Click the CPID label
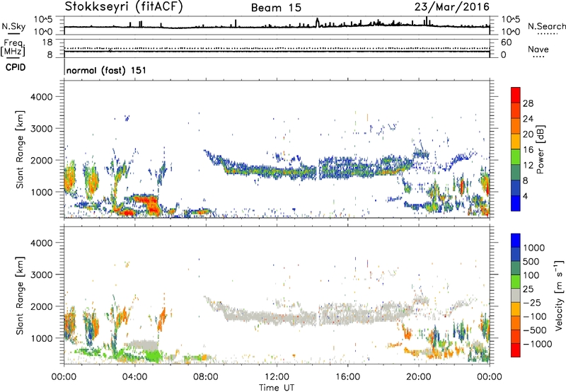566x392 pixels. [16, 67]
